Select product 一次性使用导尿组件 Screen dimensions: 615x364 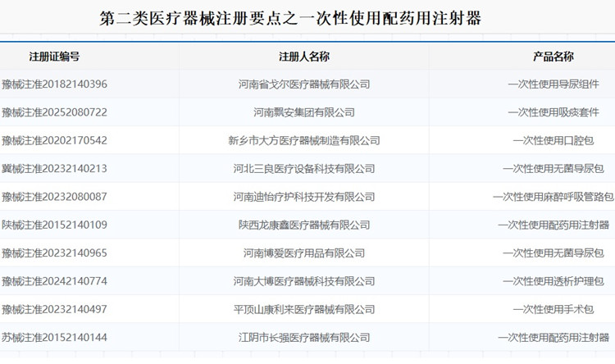click(x=553, y=84)
